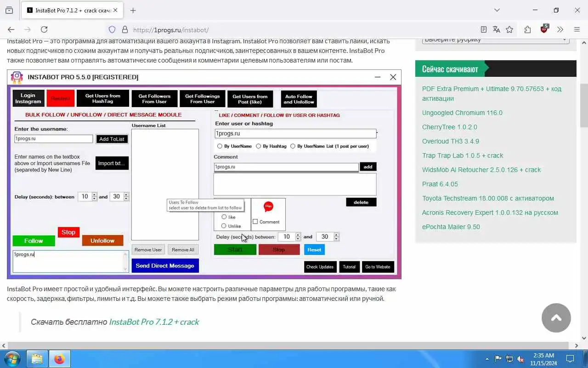Screen dimensions: 588x368
Task: Click the muted volume tray icon
Action: (520, 359)
